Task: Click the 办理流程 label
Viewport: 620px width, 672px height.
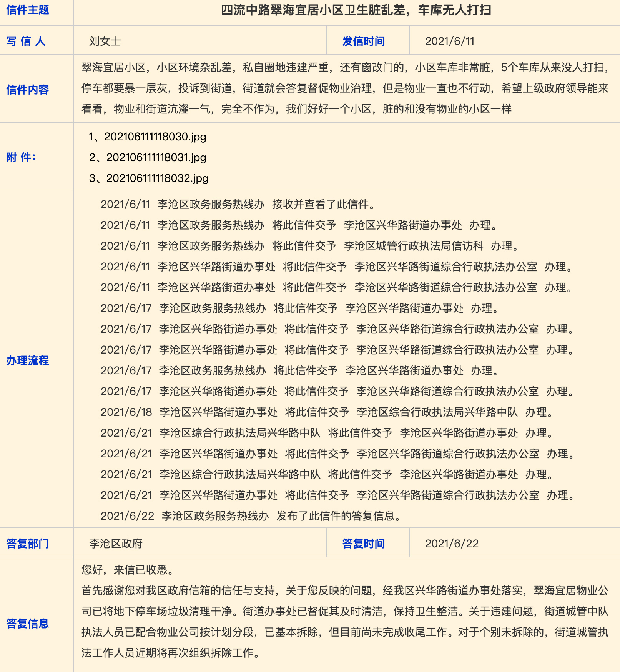Action: 28,360
